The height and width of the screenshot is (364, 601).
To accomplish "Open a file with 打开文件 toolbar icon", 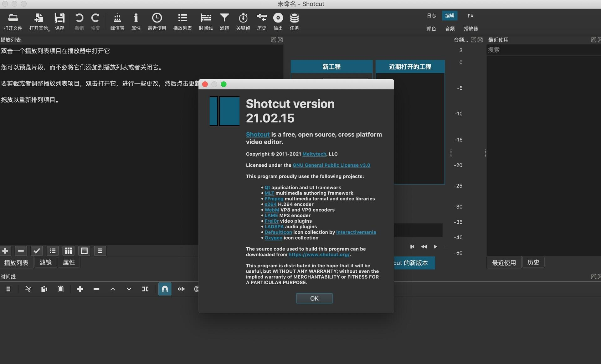I will click(13, 22).
